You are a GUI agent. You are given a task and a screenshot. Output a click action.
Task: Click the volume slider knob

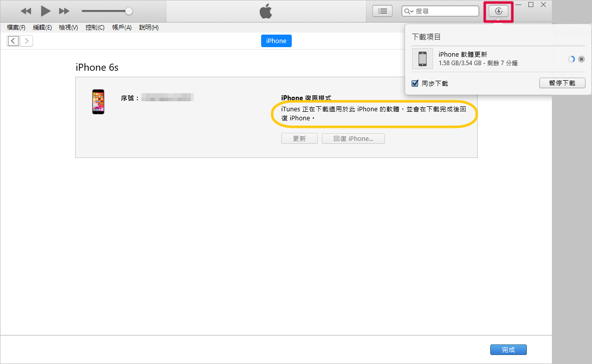129,12
